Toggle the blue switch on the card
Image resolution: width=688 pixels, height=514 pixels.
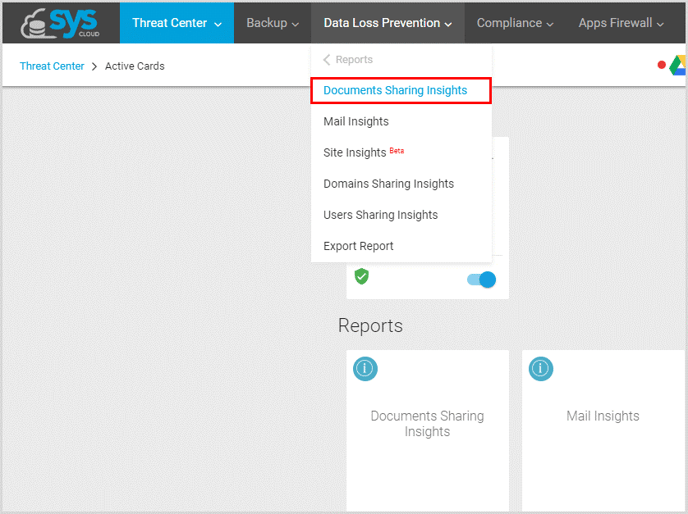coord(482,280)
